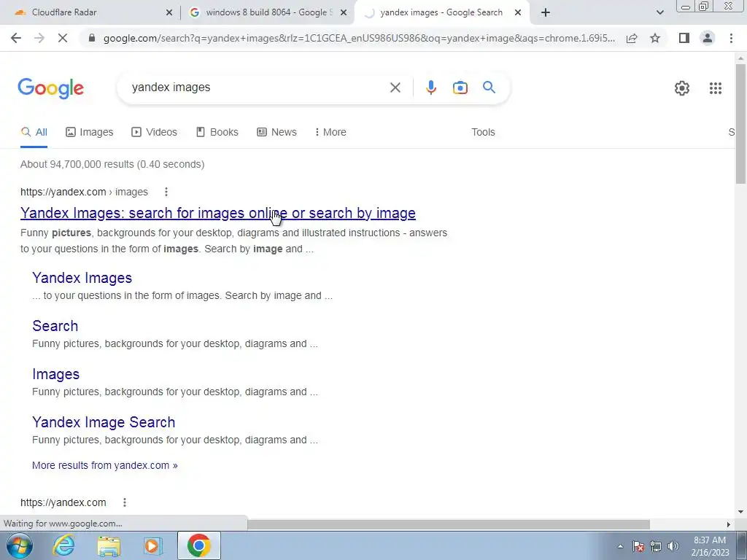747x560 pixels.
Task: Open Windows Media Player from the taskbar
Action: (152, 545)
